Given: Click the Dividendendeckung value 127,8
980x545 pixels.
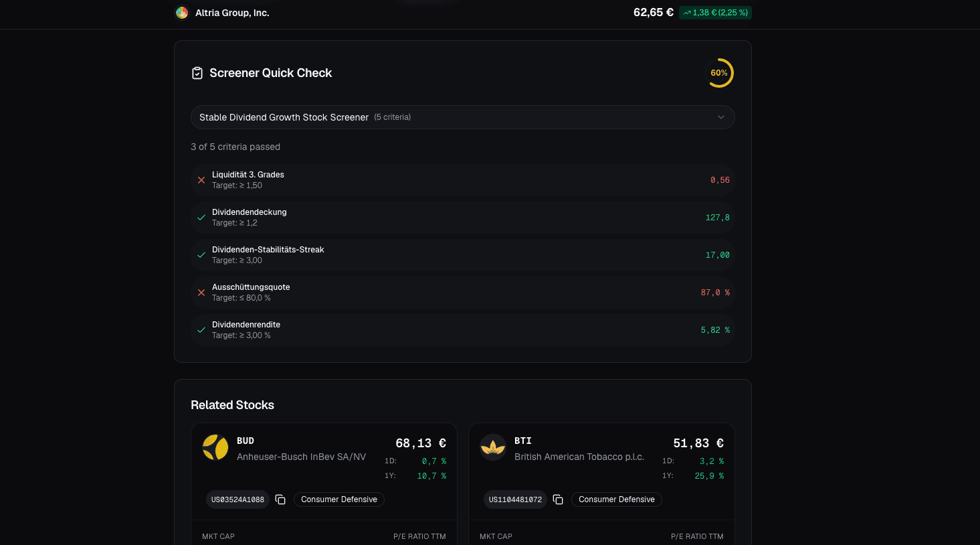Looking at the screenshot, I should coord(718,218).
